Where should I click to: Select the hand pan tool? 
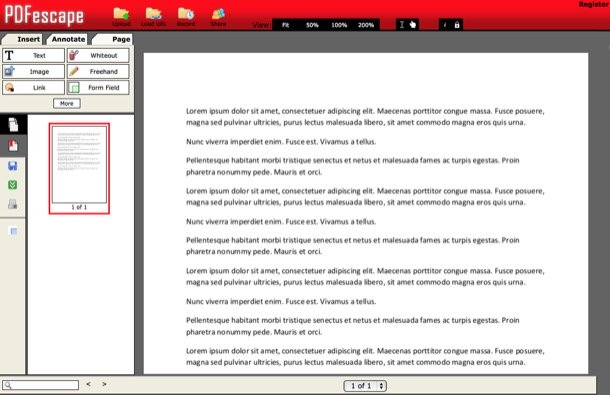[413, 25]
